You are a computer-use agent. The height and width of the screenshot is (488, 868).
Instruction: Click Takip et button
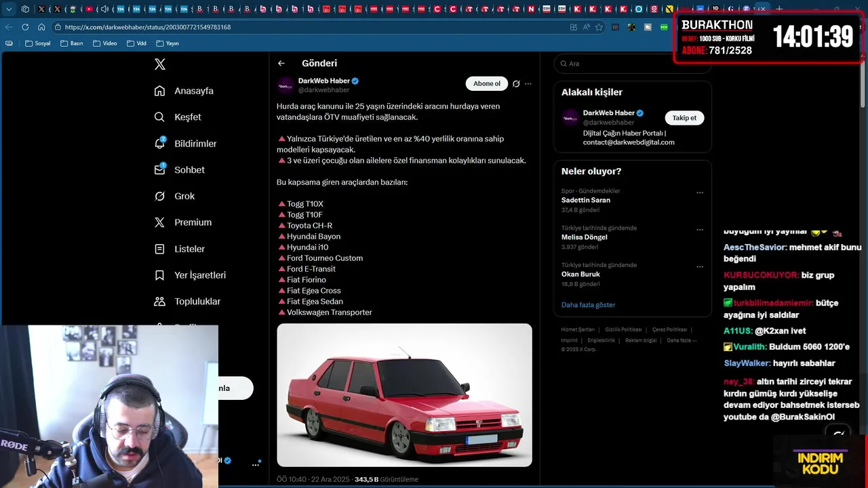coord(684,118)
